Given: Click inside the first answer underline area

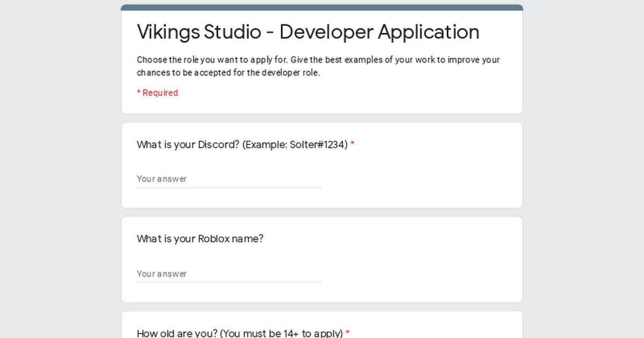Looking at the screenshot, I should pos(229,186).
